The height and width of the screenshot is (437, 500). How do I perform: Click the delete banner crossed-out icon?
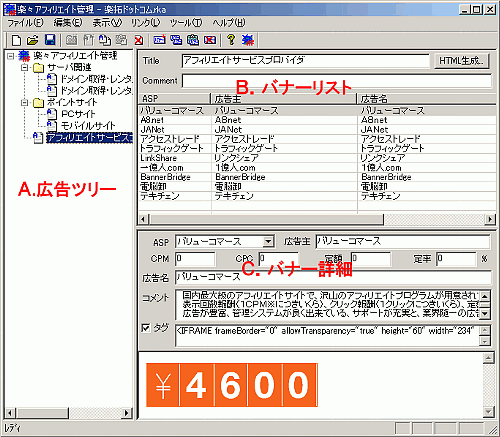pyautogui.click(x=210, y=40)
